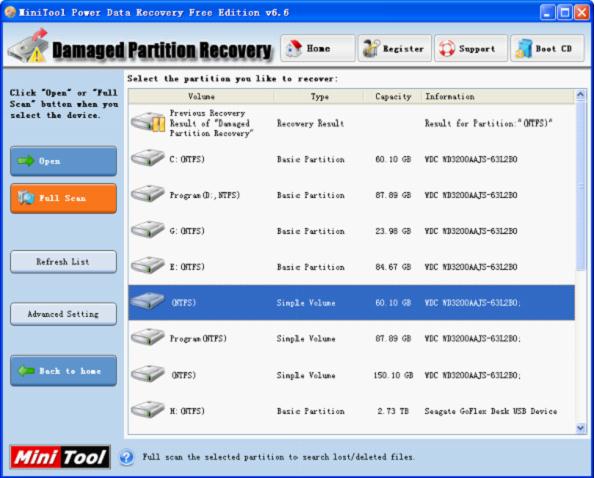Click the 23.98 GB capacity cell

tap(393, 231)
